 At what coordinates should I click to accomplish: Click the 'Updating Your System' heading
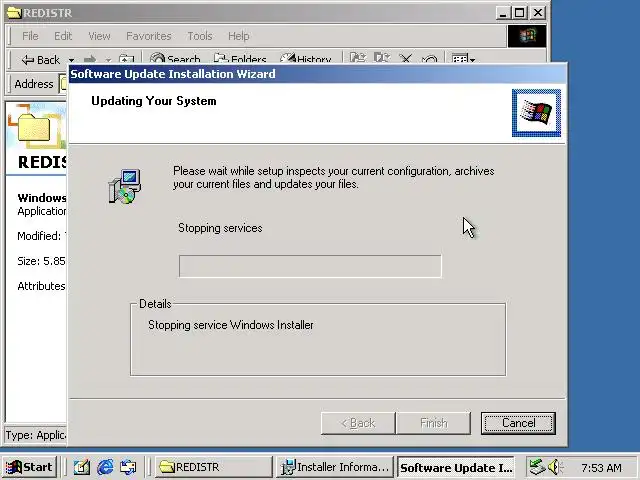154,101
